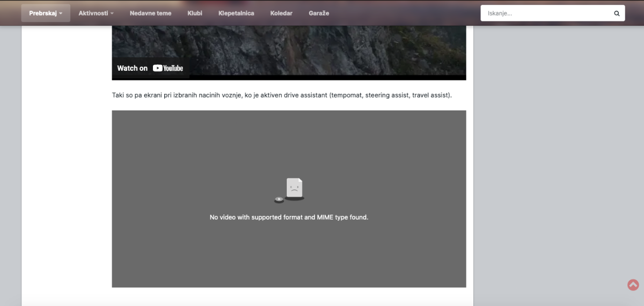Click the embedded YouTube video frame
Screen dimensions: 644x306
point(289,53)
